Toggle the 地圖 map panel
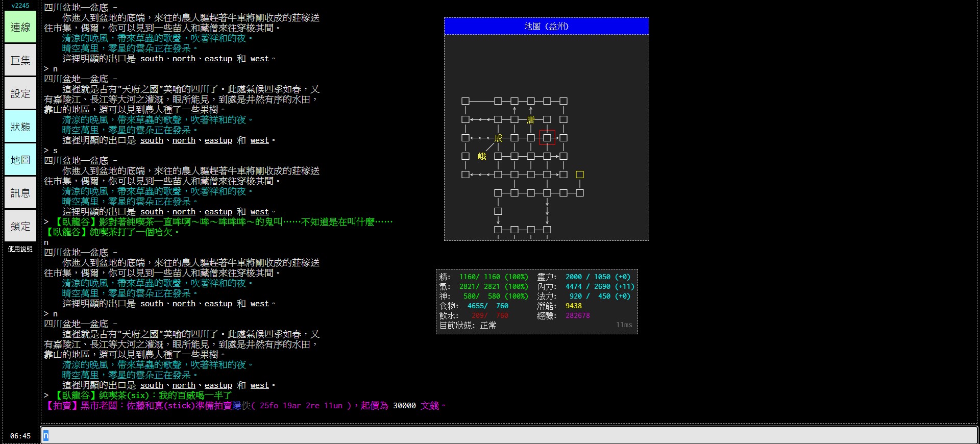Screen dimensions: 980x444 pyautogui.click(x=20, y=160)
